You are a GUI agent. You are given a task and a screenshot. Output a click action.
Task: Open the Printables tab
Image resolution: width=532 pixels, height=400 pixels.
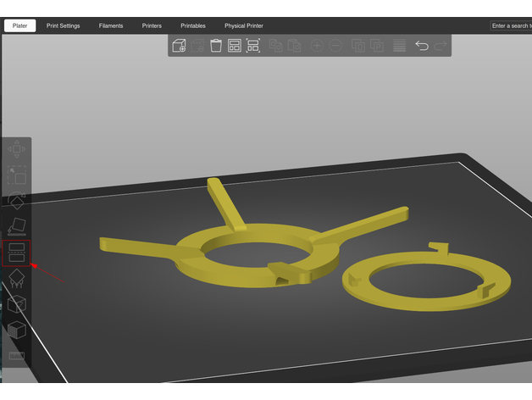click(193, 26)
